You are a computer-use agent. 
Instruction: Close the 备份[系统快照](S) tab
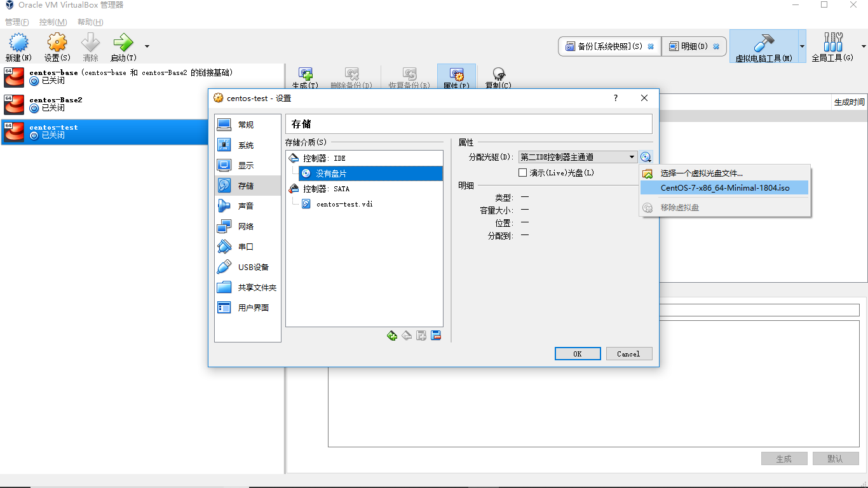[651, 46]
